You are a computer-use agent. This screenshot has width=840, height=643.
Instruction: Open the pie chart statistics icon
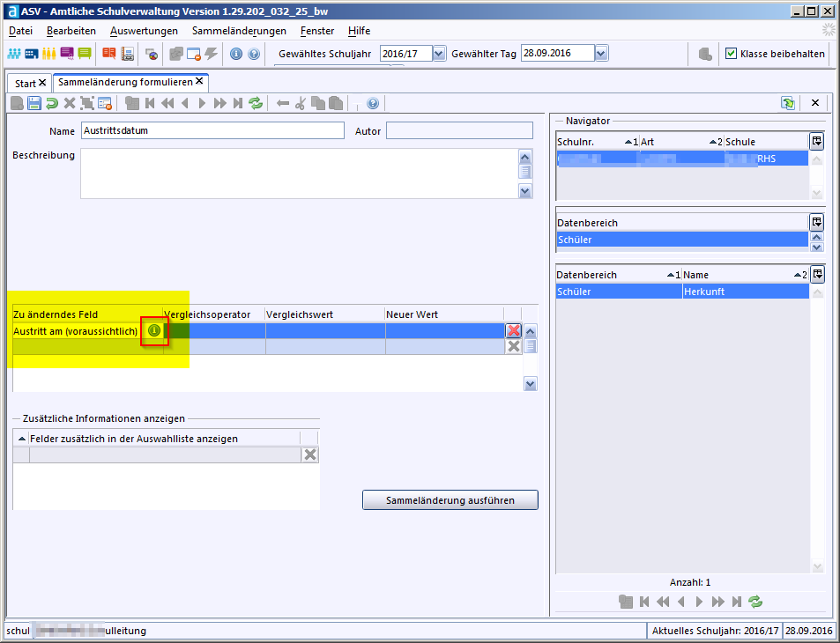(x=152, y=54)
